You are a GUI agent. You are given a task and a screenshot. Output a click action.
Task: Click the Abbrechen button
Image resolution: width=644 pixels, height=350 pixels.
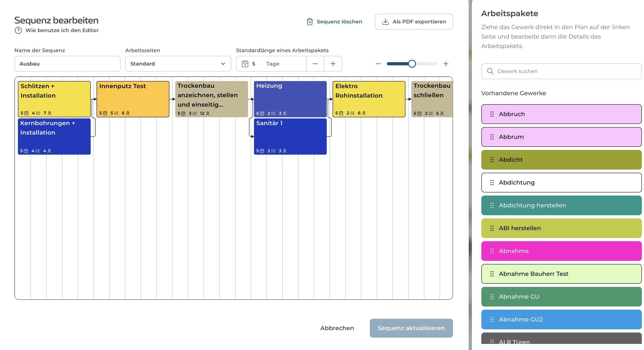point(337,328)
